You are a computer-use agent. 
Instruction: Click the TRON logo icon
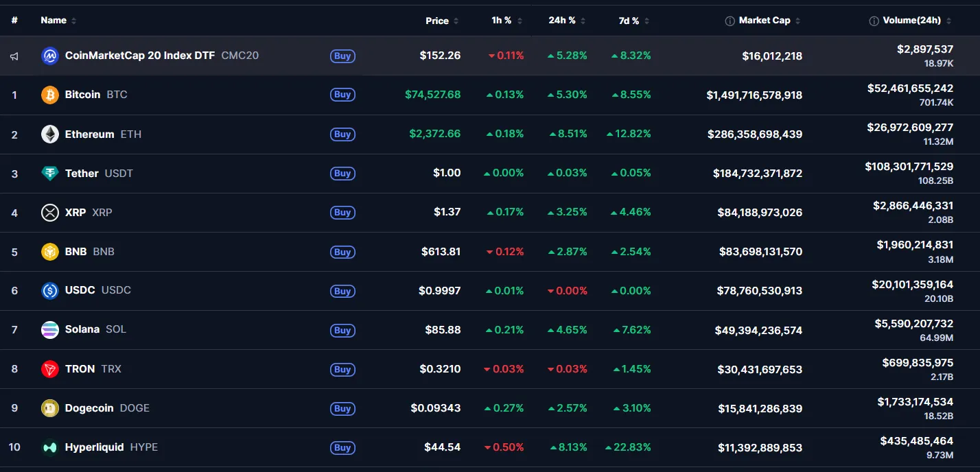point(50,369)
